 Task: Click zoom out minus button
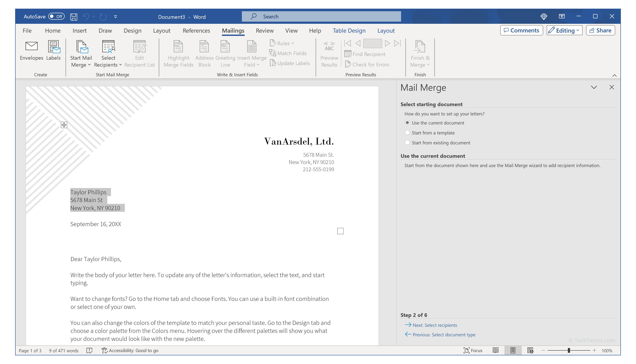(543, 351)
